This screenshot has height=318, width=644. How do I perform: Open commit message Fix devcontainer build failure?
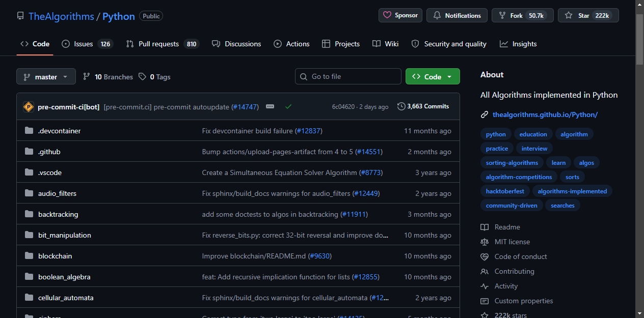(x=247, y=131)
